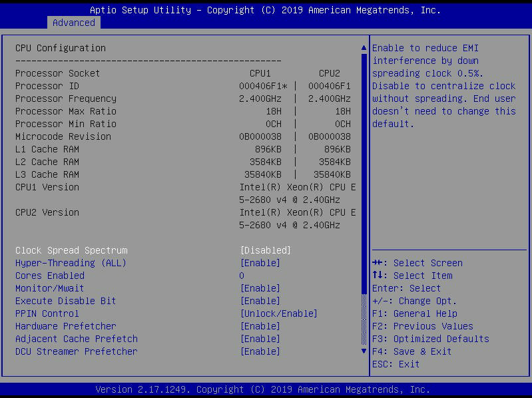
Task: Click the Processor Socket row label
Action: tap(57, 73)
